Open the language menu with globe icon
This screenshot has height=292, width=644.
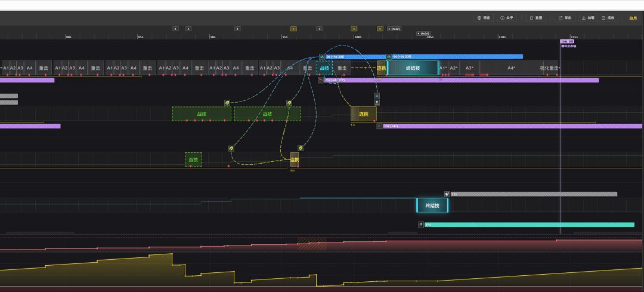(x=484, y=18)
